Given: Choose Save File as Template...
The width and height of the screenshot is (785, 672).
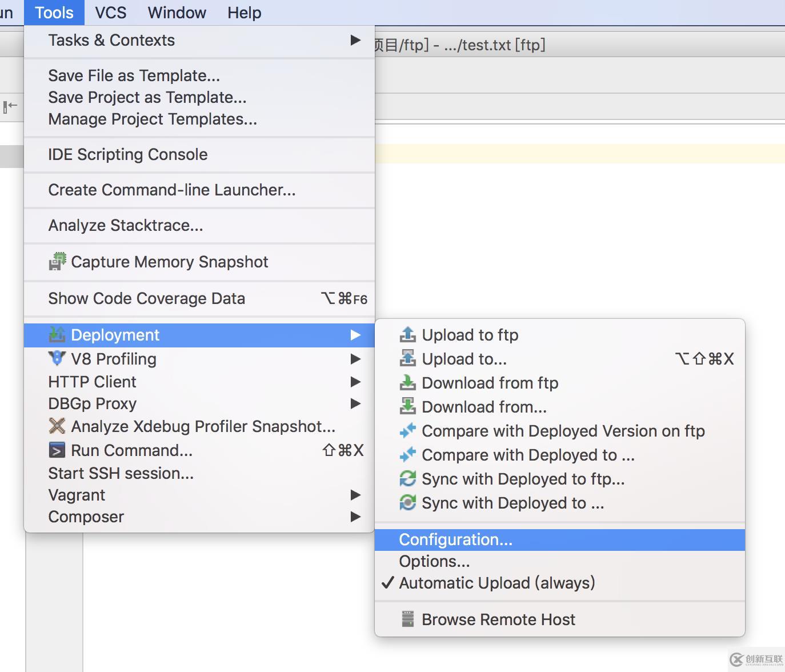Looking at the screenshot, I should 199,75.
